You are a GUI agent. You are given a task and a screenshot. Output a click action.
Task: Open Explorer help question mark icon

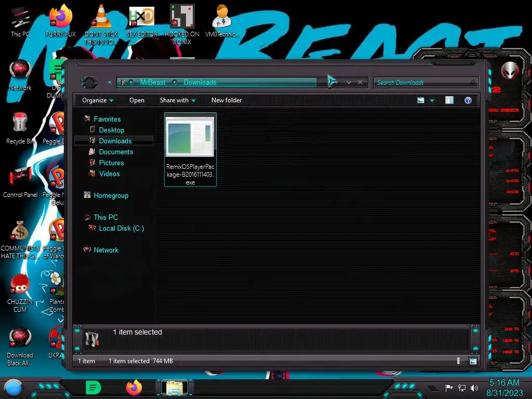pyautogui.click(x=468, y=100)
